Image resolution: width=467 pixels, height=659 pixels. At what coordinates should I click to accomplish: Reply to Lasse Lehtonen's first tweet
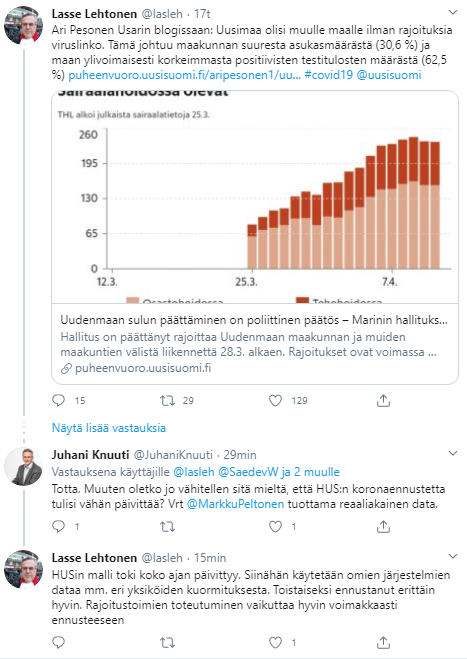click(58, 400)
